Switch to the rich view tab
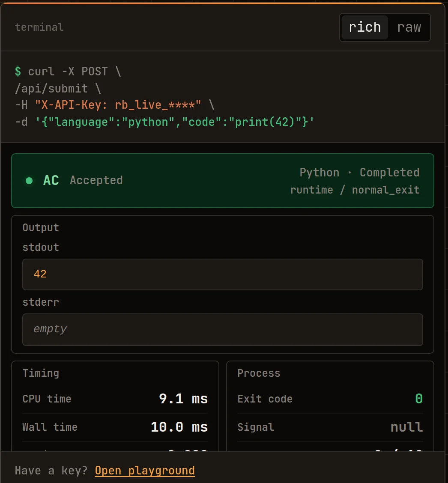Image resolution: width=448 pixels, height=483 pixels. pyautogui.click(x=365, y=27)
